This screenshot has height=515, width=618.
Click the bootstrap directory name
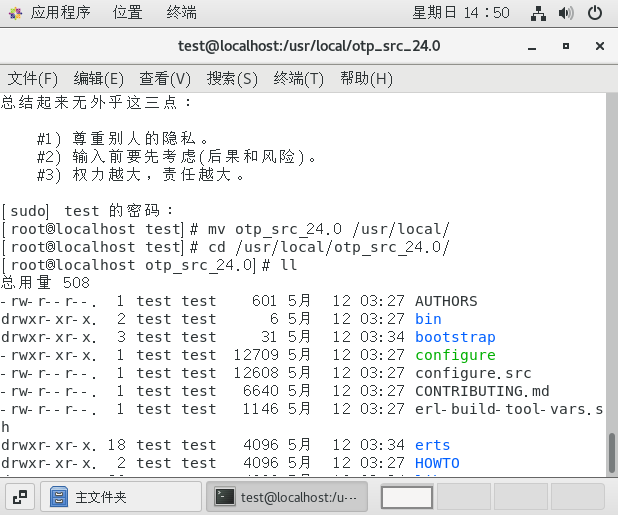pos(455,337)
